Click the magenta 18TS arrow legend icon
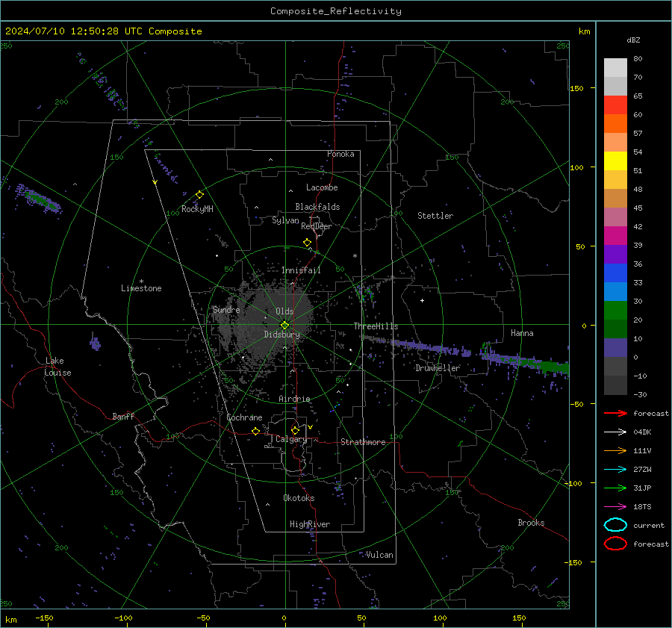The height and width of the screenshot is (628, 672). coord(615,507)
